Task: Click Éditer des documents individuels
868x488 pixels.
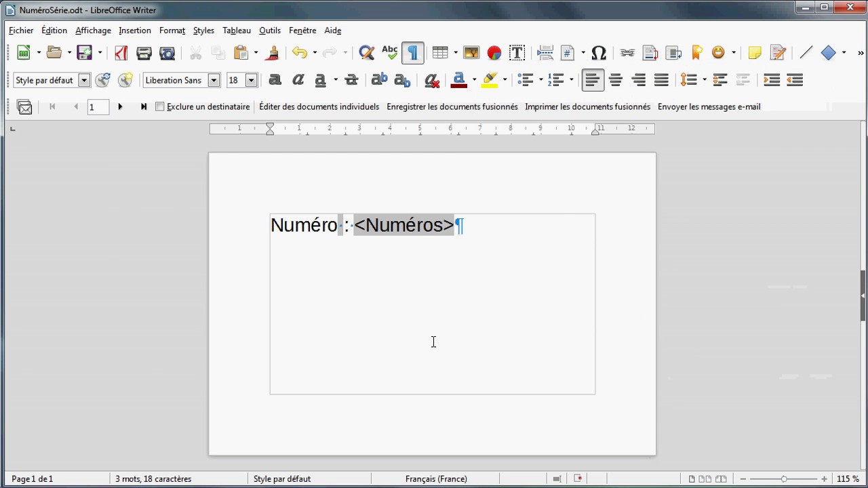Action: pos(319,106)
